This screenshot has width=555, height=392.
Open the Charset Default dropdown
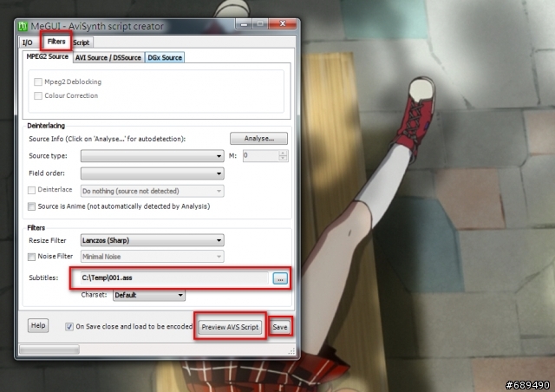point(148,295)
